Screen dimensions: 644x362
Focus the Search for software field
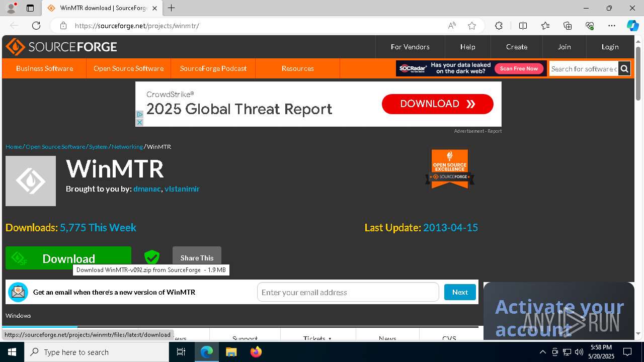pyautogui.click(x=584, y=69)
